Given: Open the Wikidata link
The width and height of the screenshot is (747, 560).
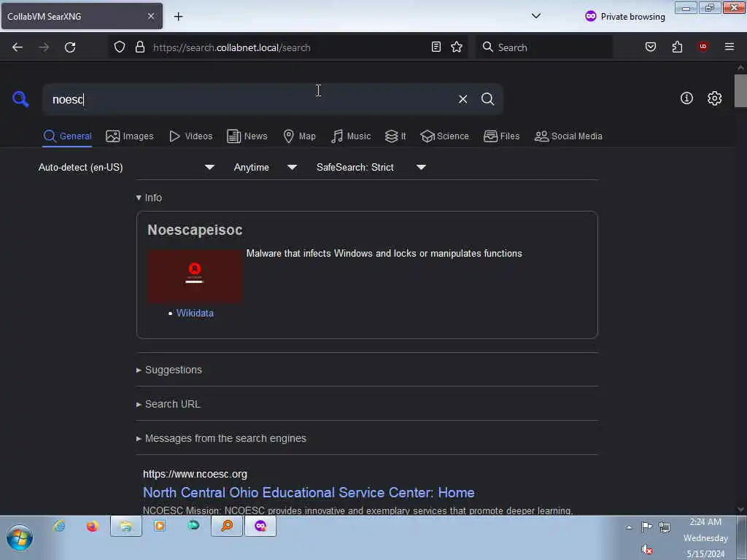Looking at the screenshot, I should 195,314.
